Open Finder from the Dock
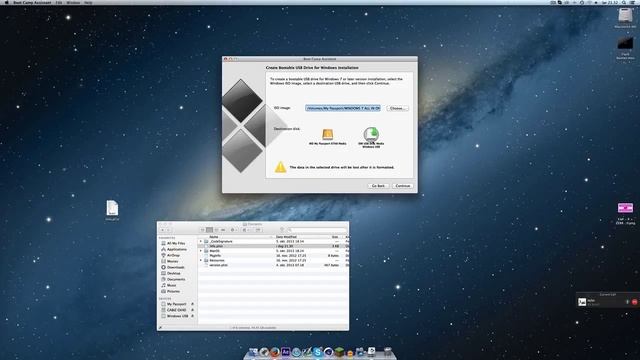Image resolution: width=640 pixels, height=360 pixels. (253, 352)
